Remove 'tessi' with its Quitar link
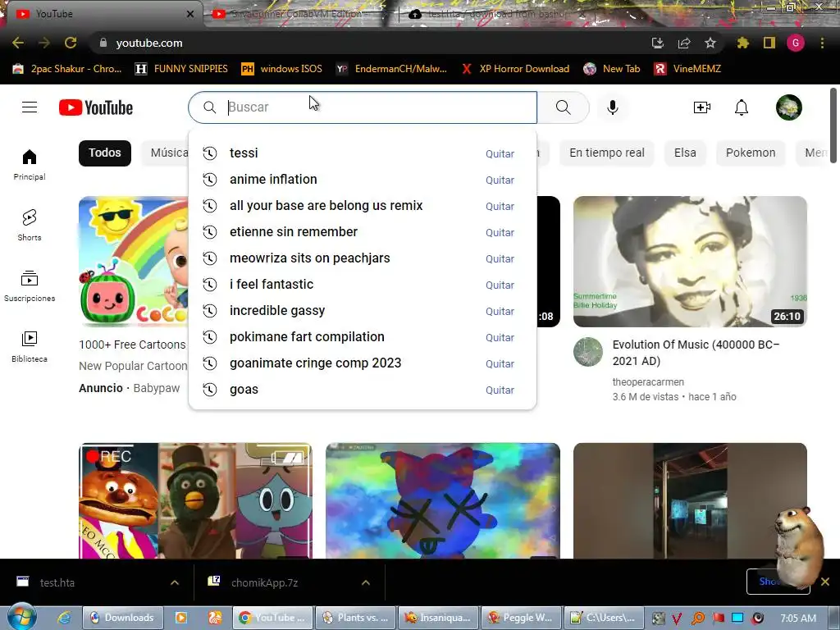840x630 pixels. (x=500, y=153)
